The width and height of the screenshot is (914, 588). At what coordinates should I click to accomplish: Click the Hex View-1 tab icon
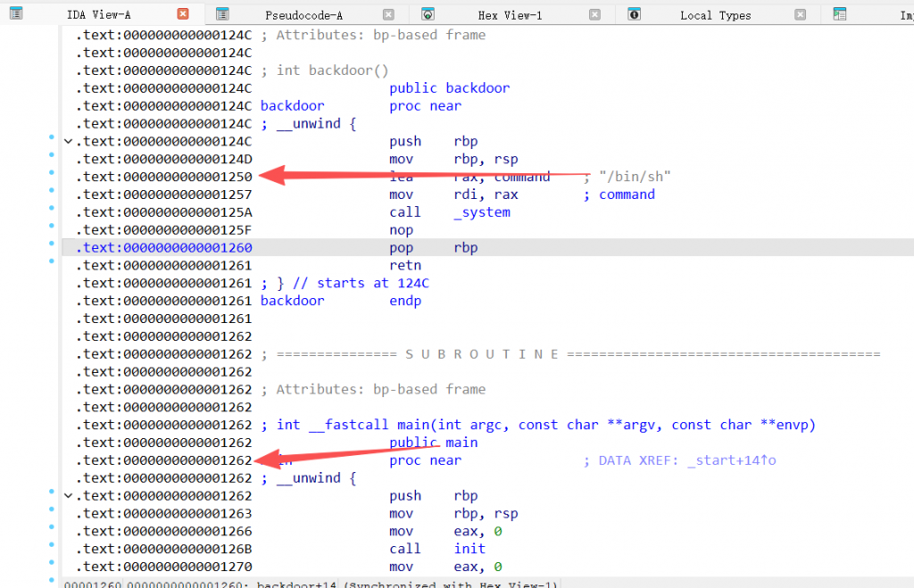coord(428,14)
